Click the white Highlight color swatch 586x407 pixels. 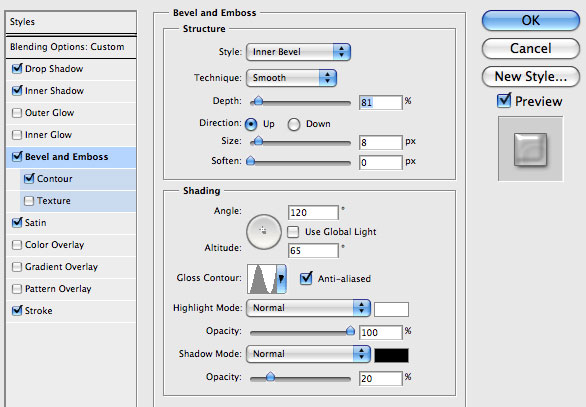click(x=391, y=309)
